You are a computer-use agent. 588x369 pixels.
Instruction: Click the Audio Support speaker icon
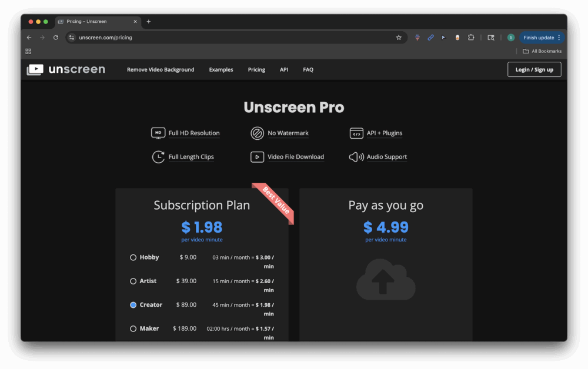point(356,157)
